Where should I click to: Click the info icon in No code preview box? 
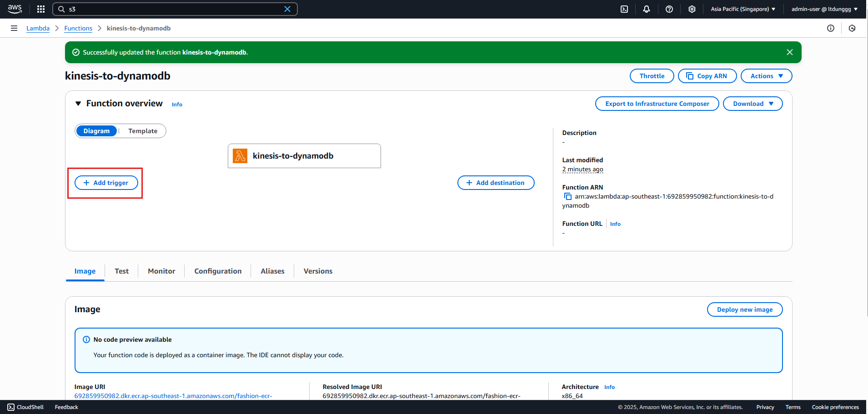pos(86,339)
